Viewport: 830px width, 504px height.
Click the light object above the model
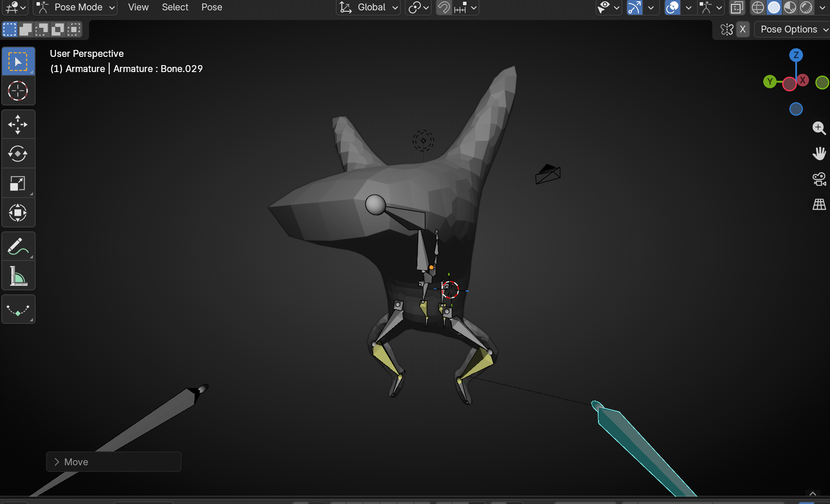point(423,141)
